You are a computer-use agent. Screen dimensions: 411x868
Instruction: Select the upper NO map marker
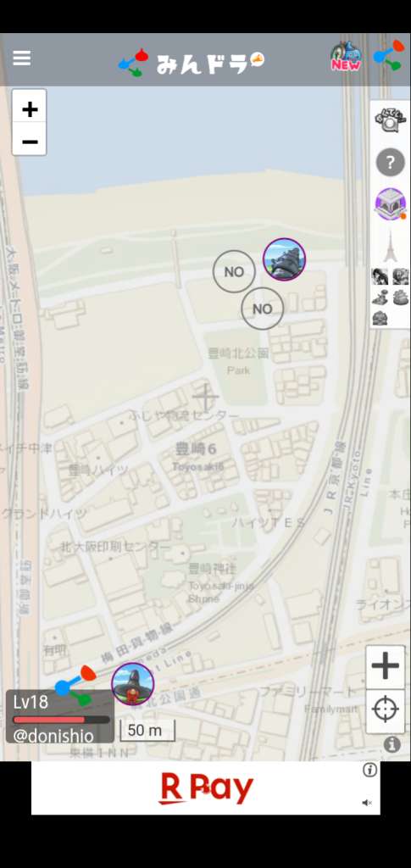[x=234, y=272]
